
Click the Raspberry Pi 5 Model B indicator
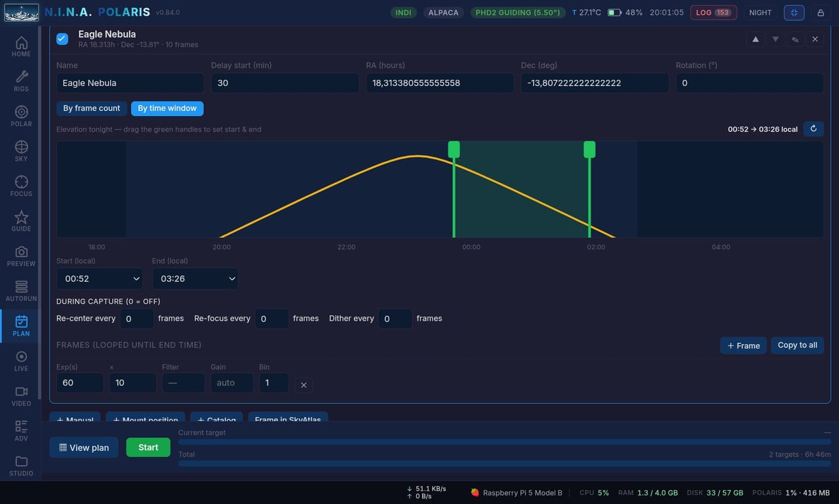pos(517,492)
